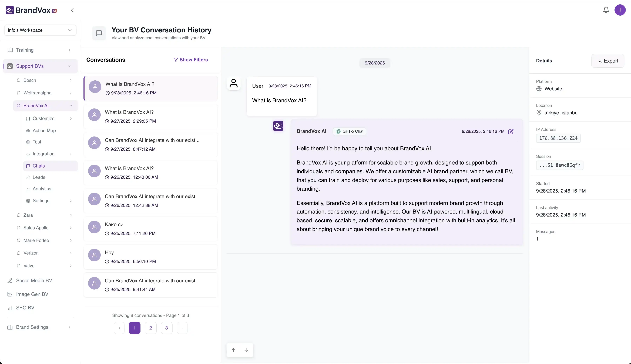Open conversation from 9/26/2025, 12:42:38 AM
This screenshot has width=631, height=364.
pyautogui.click(x=151, y=201)
